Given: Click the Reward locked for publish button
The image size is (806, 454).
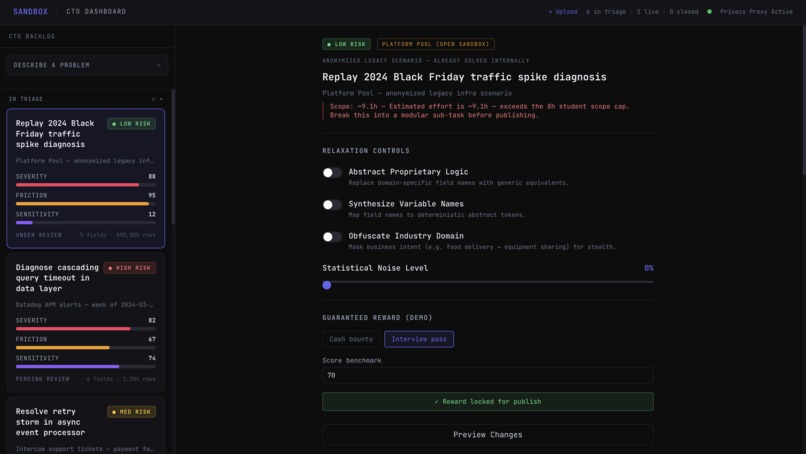Looking at the screenshot, I should point(488,402).
